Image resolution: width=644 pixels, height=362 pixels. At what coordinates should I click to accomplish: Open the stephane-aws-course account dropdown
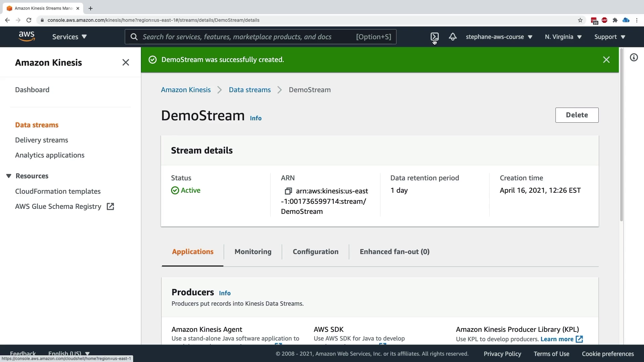pos(499,37)
